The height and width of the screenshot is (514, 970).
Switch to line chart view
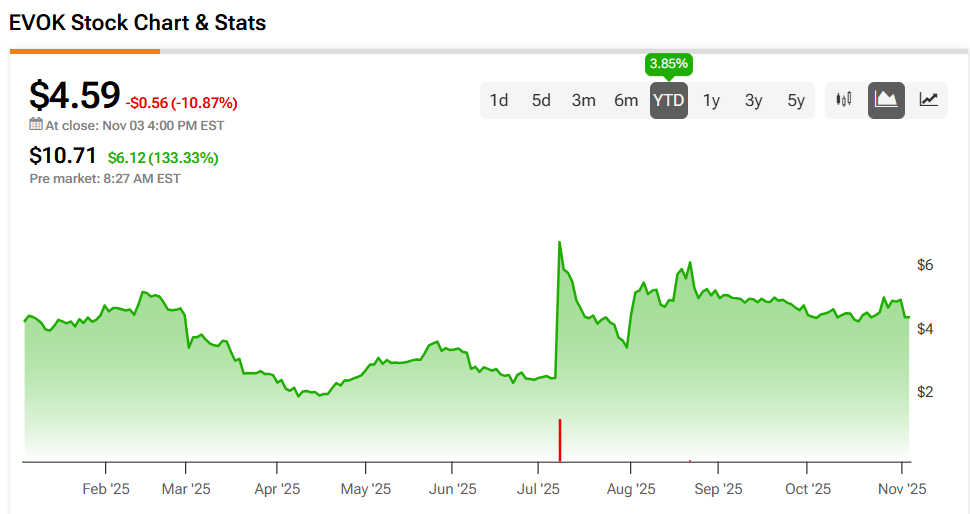(x=929, y=100)
